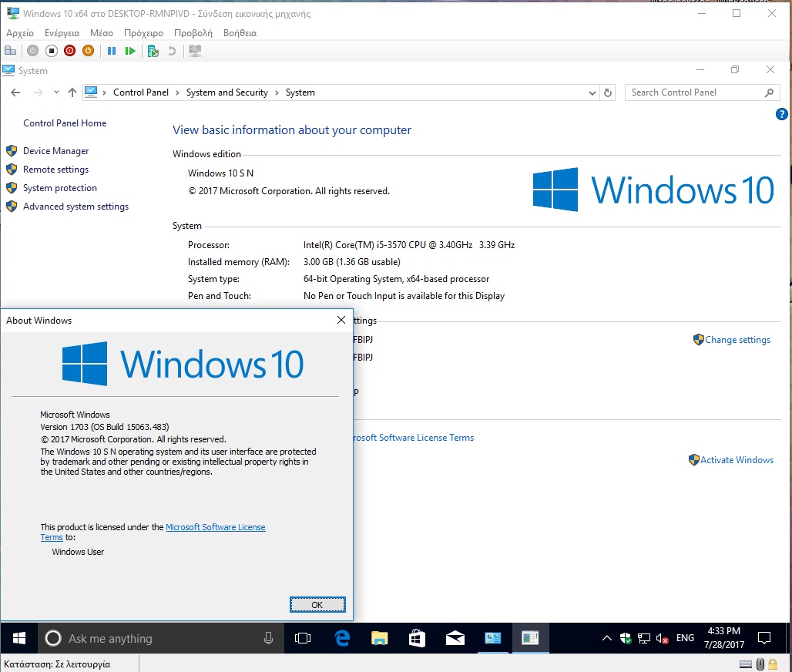Create a checkpoint using the toolbar icon
This screenshot has height=672, width=792.
pyautogui.click(x=153, y=51)
